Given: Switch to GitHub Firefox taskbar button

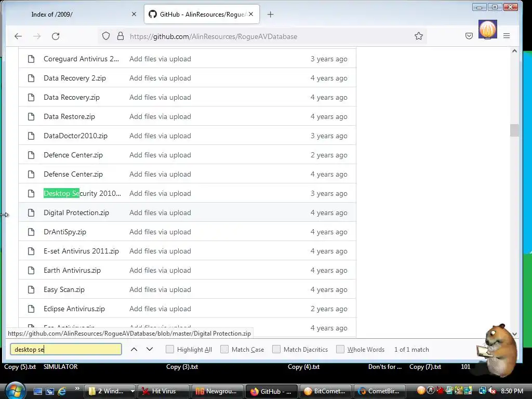Looking at the screenshot, I should click(x=272, y=391).
